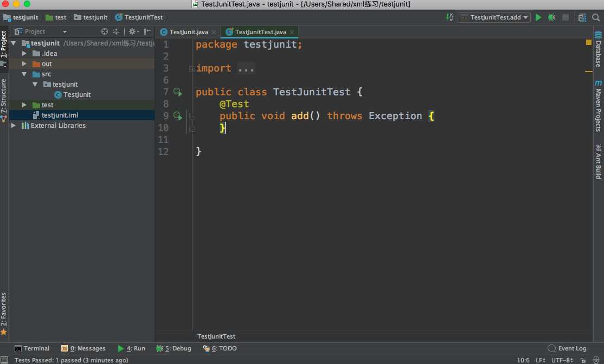
Task: Open the Event Log
Action: tap(567, 348)
